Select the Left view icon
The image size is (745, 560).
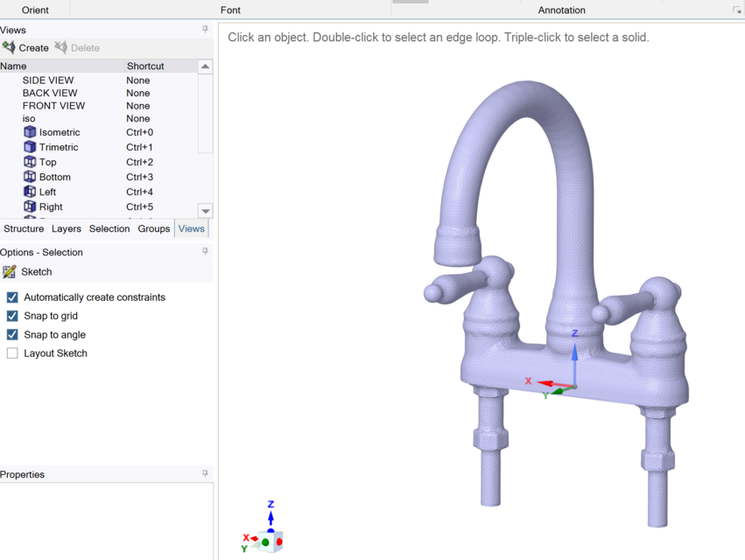29,192
